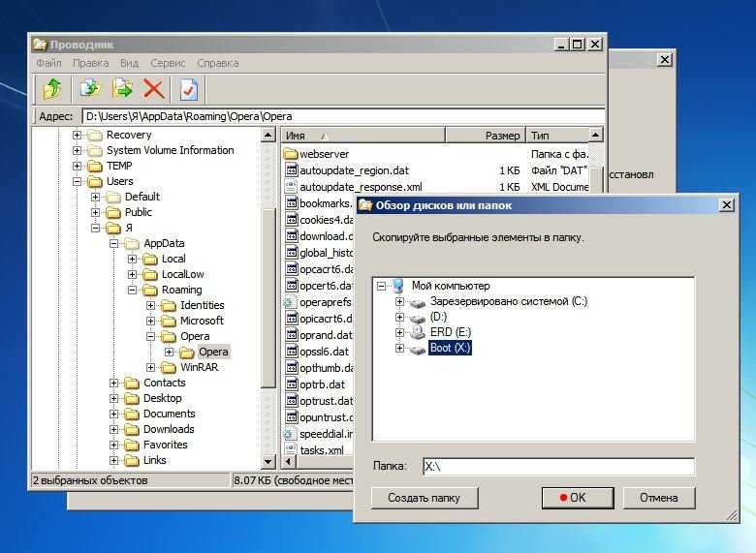Select the Contacts folder in tree

point(165,383)
